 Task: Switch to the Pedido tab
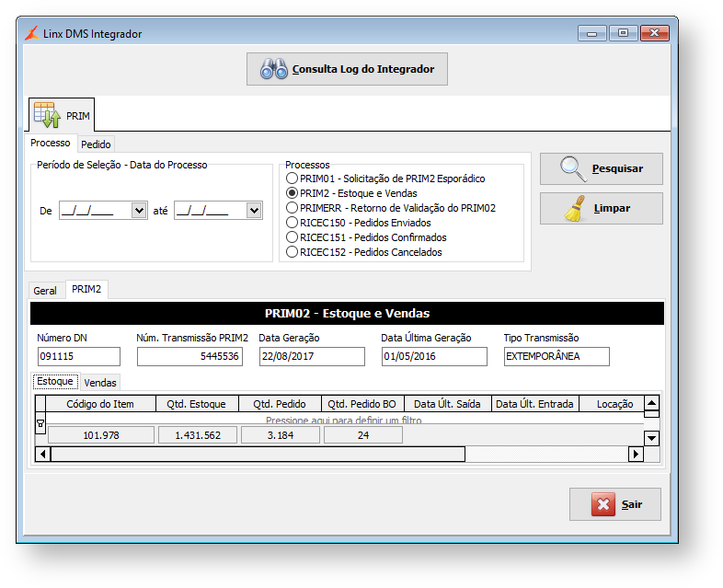click(x=96, y=144)
